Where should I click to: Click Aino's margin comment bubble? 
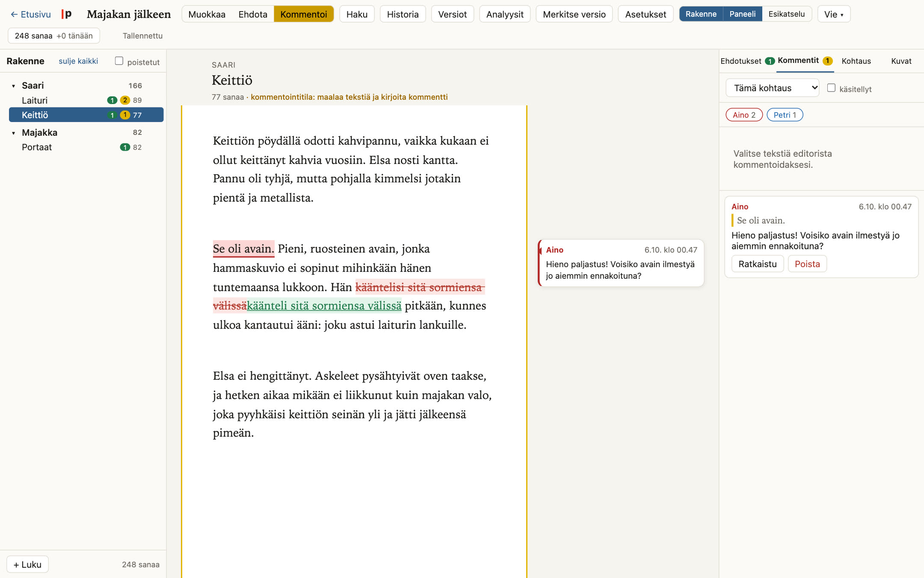point(621,263)
